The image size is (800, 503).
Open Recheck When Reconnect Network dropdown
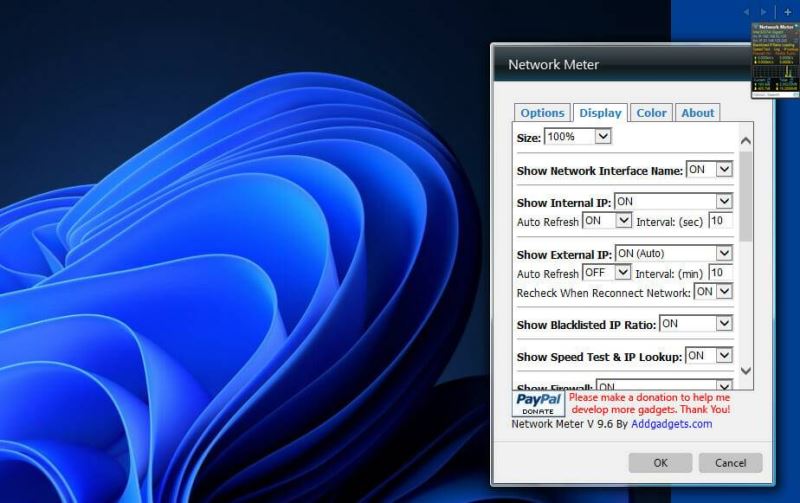pos(713,292)
